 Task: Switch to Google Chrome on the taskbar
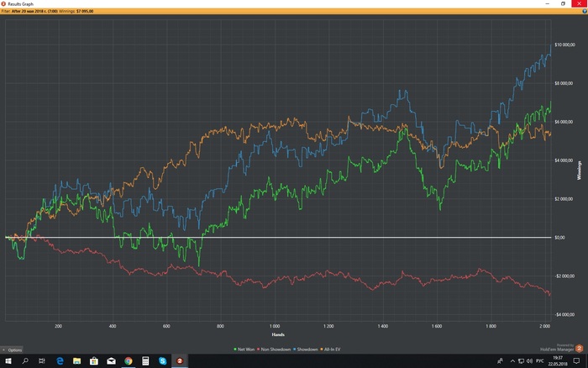click(x=129, y=361)
